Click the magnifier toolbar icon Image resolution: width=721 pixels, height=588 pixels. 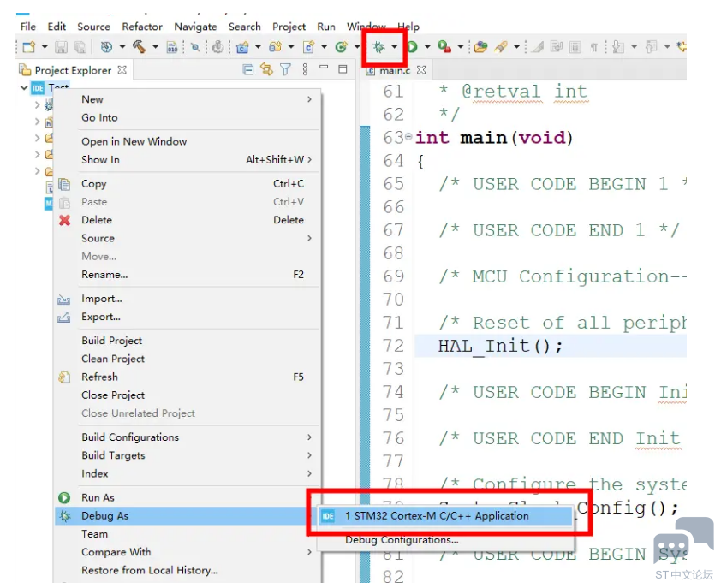click(x=195, y=47)
